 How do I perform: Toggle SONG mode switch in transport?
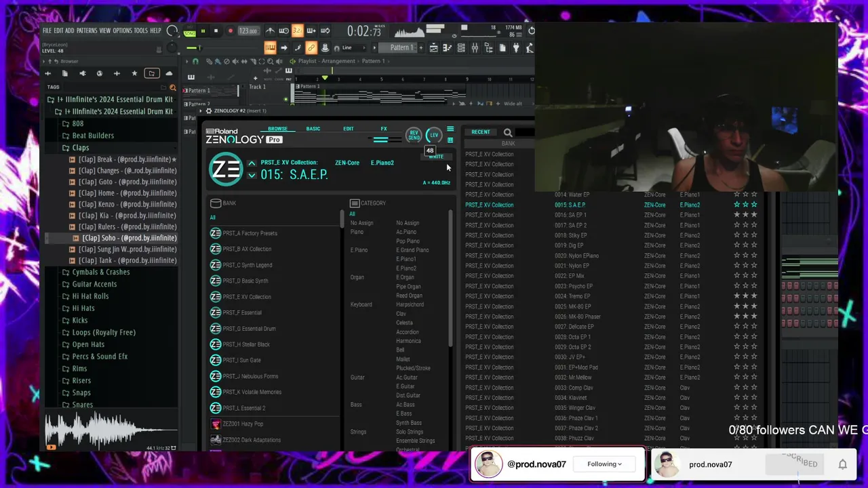pyautogui.click(x=189, y=33)
